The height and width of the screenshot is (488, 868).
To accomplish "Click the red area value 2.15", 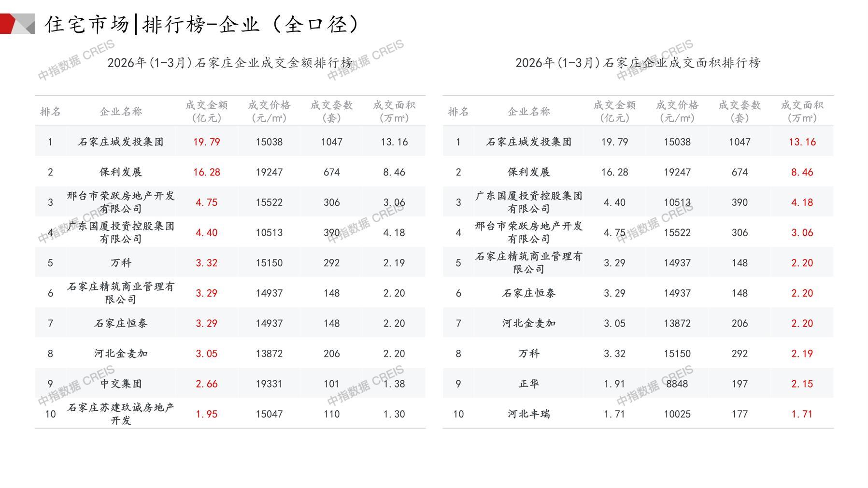I will coord(802,384).
